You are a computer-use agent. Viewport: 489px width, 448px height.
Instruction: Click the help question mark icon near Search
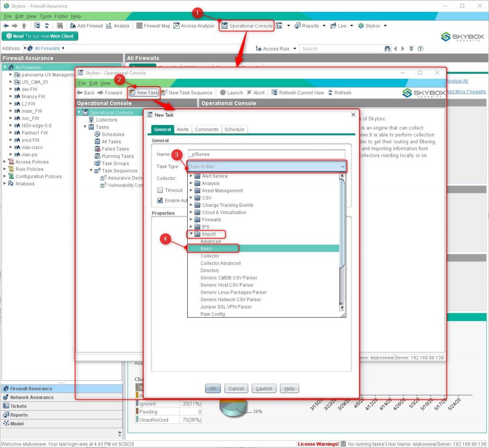420,49
